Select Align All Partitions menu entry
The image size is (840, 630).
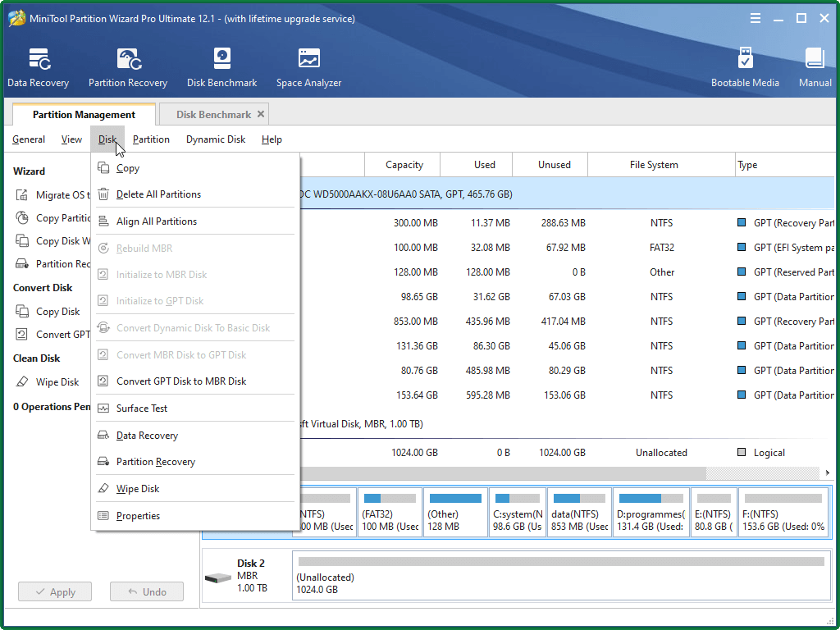(x=195, y=221)
